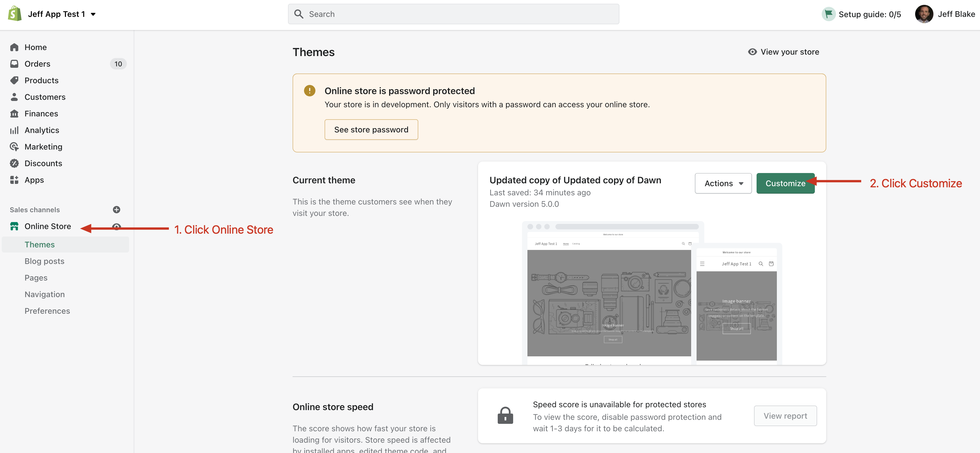Click the Orders count badge 10
This screenshot has height=453, width=980.
coord(118,64)
